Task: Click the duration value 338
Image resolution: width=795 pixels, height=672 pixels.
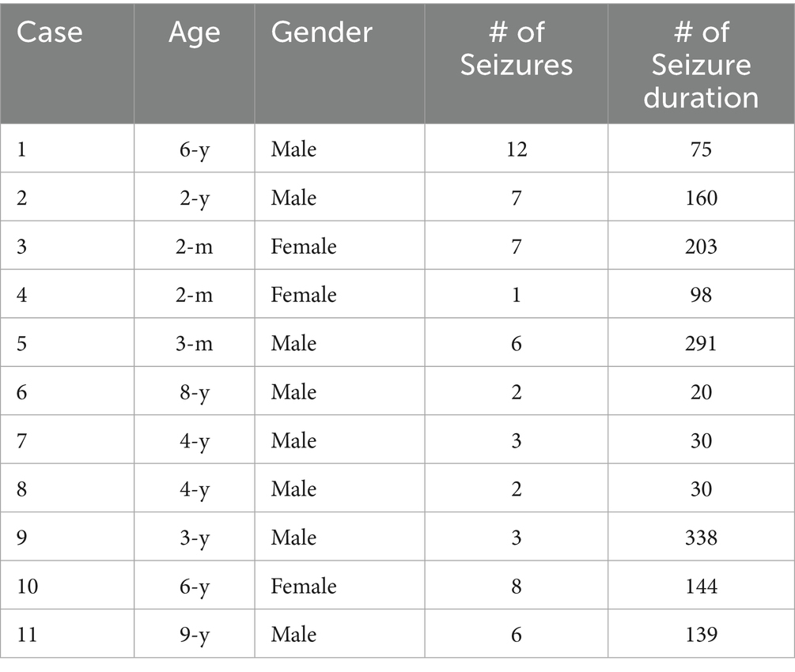Action: [701, 538]
